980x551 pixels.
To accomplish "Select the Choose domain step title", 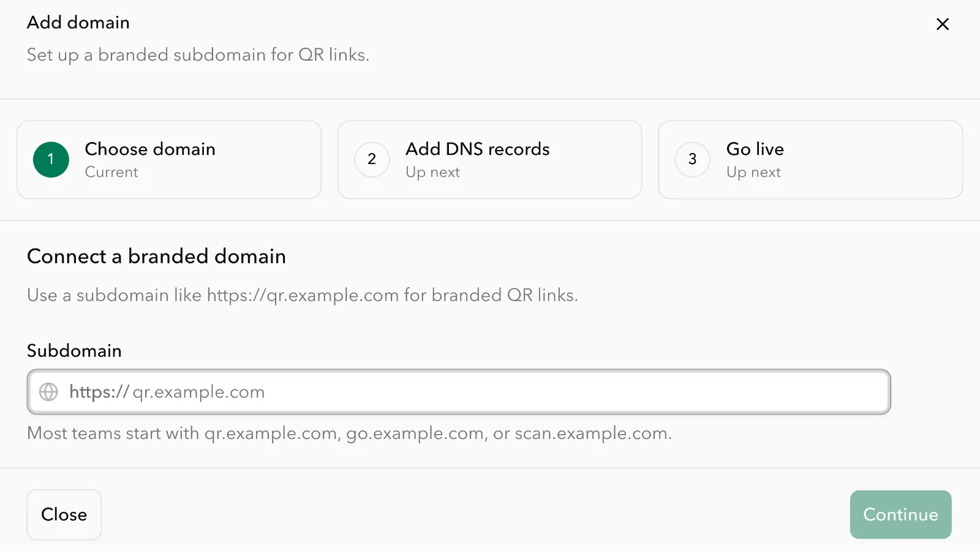I will coord(150,149).
